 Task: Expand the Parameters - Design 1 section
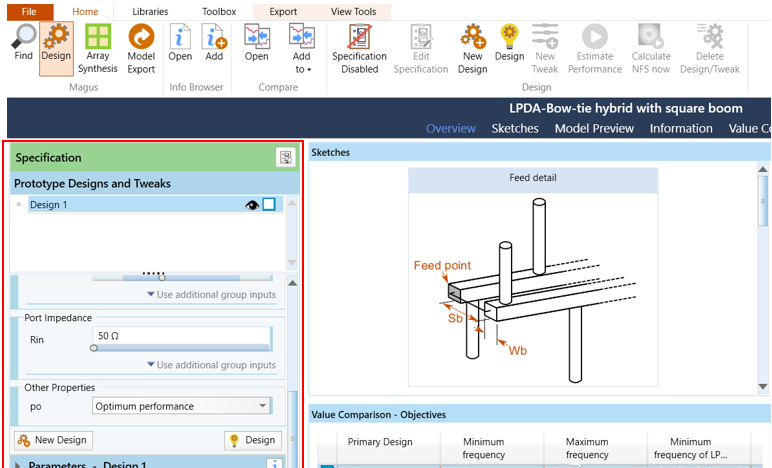[x=17, y=465]
